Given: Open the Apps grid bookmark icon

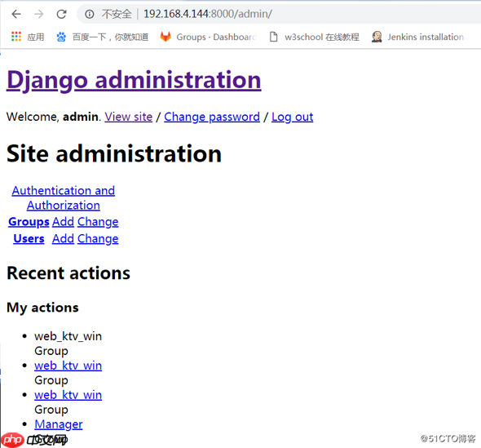Looking at the screenshot, I should point(16,37).
